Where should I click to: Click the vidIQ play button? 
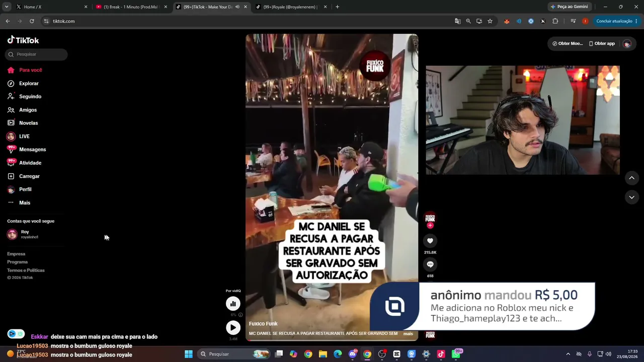[233, 328]
